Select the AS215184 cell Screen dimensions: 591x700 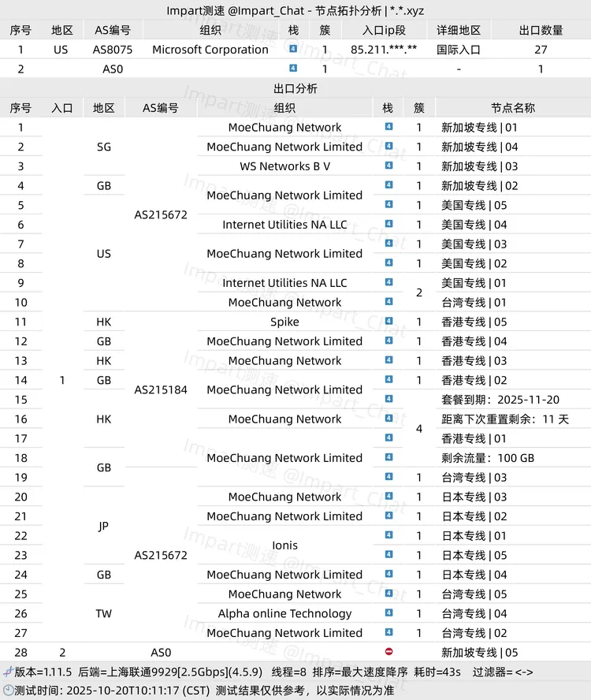tap(161, 389)
